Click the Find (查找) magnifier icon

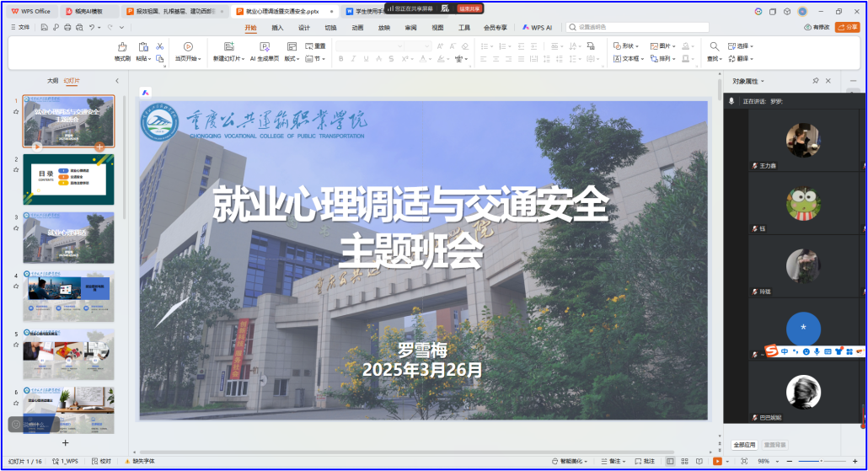point(714,46)
